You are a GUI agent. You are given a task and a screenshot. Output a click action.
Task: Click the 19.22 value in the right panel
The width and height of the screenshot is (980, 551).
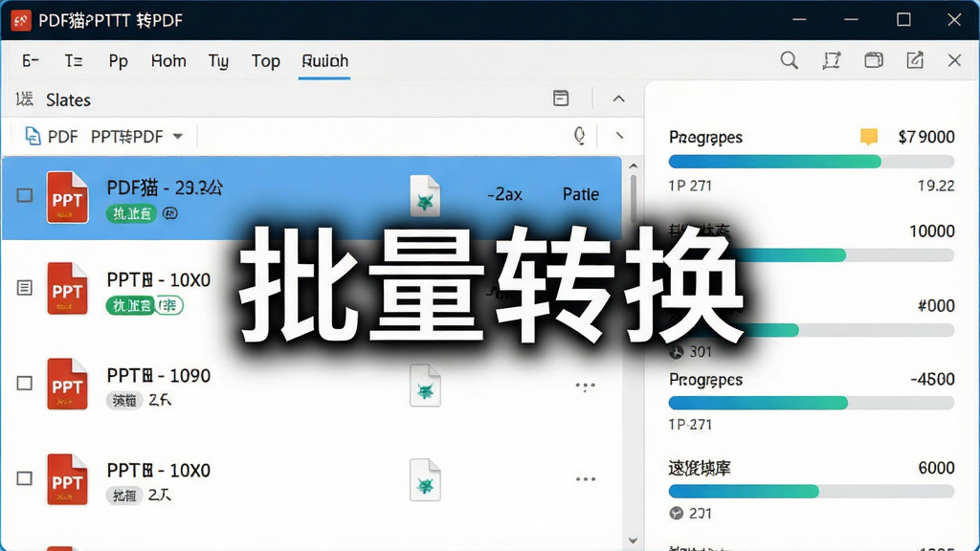(x=936, y=186)
